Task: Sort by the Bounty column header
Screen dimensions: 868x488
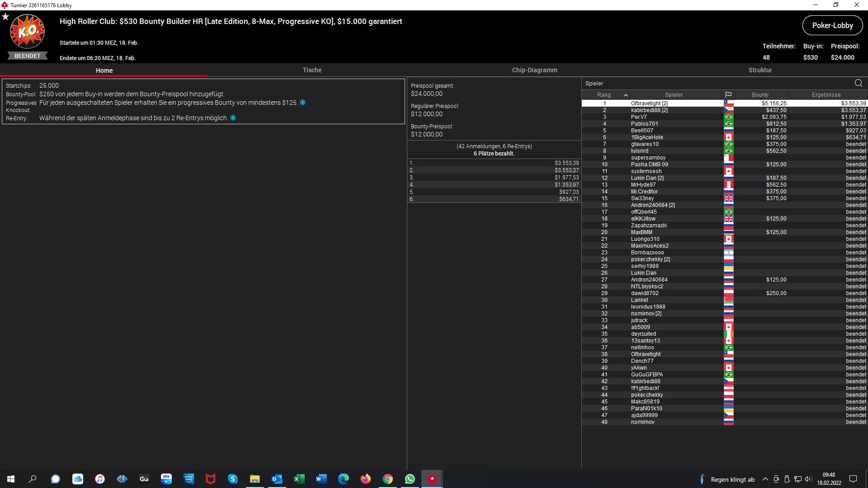Action: pos(760,95)
